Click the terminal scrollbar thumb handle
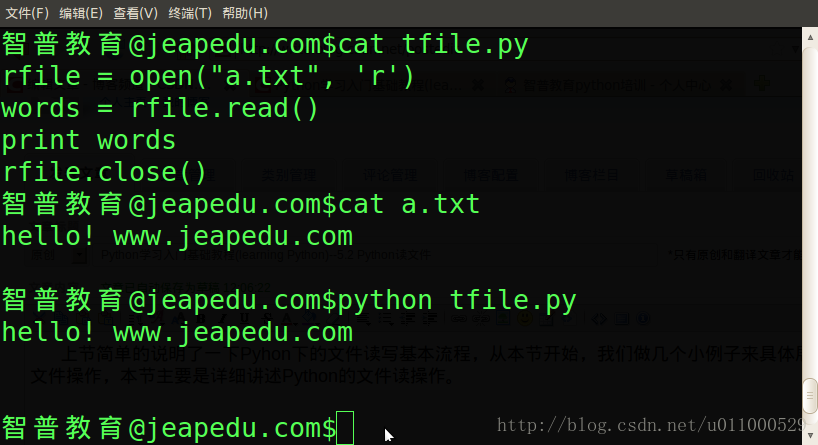This screenshot has width=818, height=445. tap(810, 395)
